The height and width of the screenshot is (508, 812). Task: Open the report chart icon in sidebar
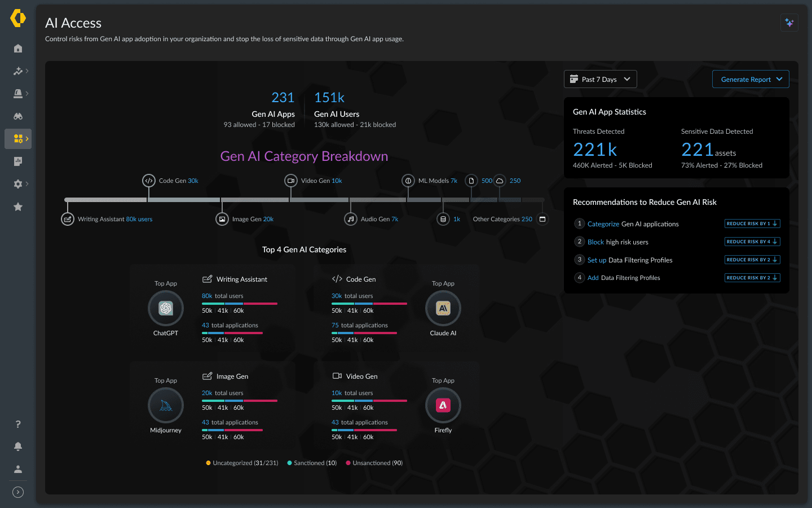18,161
